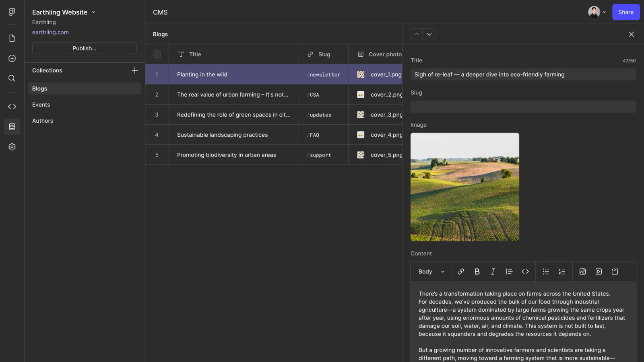Click the cover_3.png cell
644x362 pixels.
coord(376,115)
